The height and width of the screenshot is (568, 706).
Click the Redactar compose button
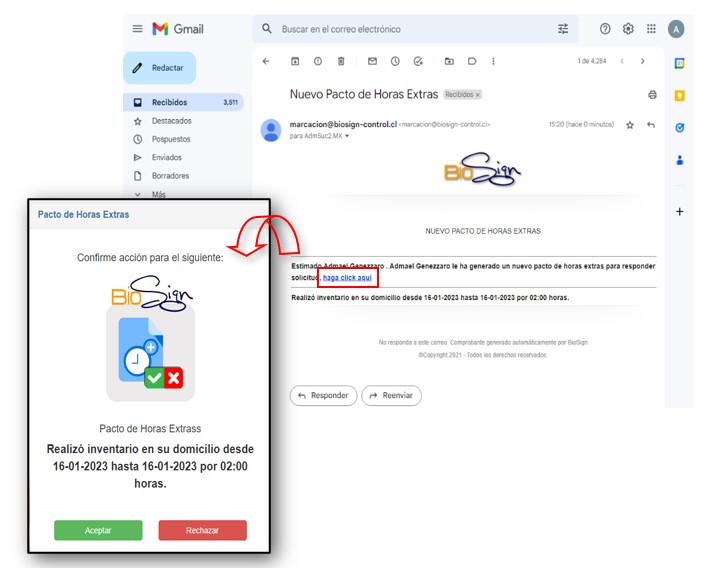pyautogui.click(x=159, y=68)
